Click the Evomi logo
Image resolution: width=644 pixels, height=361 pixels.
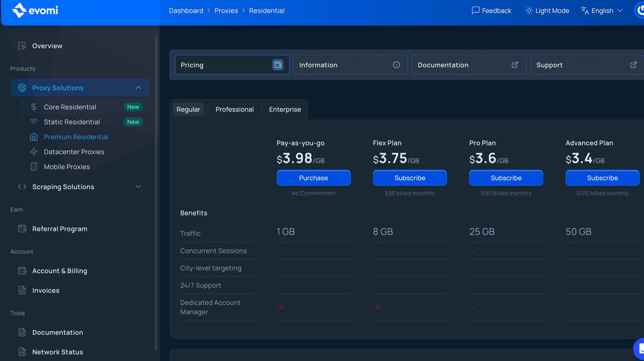coord(35,11)
